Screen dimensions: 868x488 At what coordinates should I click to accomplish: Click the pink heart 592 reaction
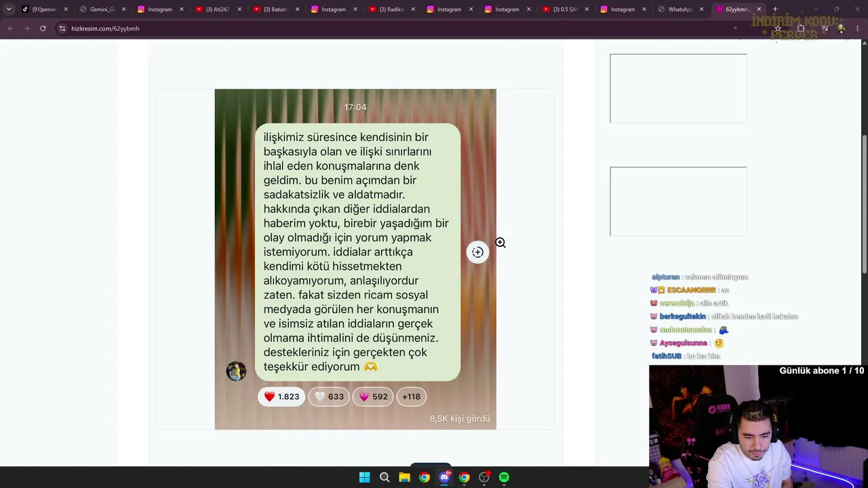373,396
